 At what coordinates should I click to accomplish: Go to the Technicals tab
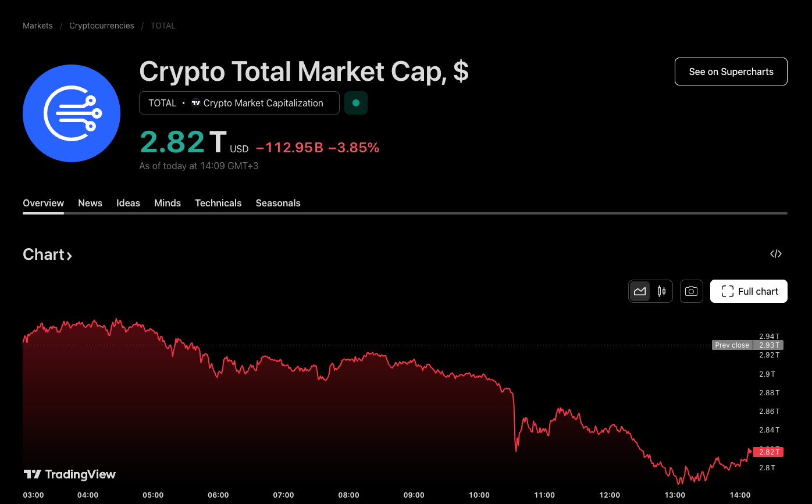coord(218,203)
